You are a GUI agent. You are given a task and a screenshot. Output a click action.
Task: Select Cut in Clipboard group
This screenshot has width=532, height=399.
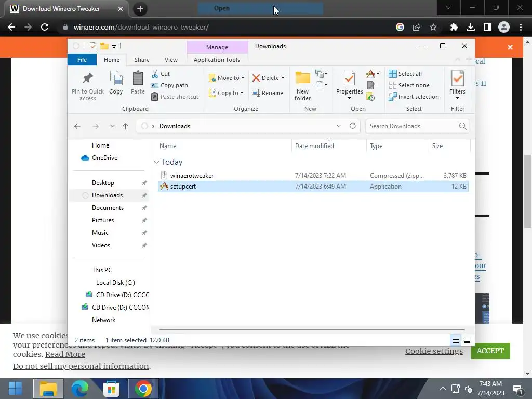[x=161, y=74]
